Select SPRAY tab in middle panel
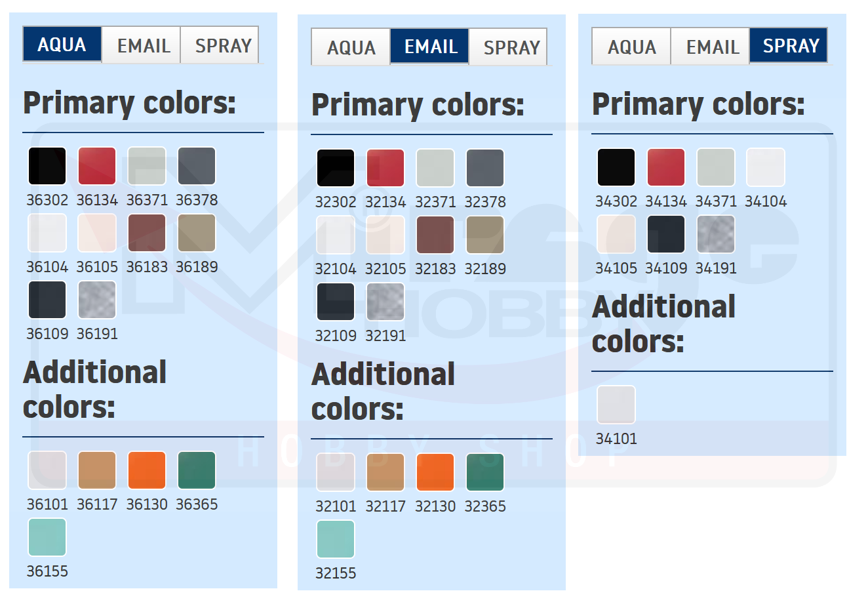 (511, 47)
